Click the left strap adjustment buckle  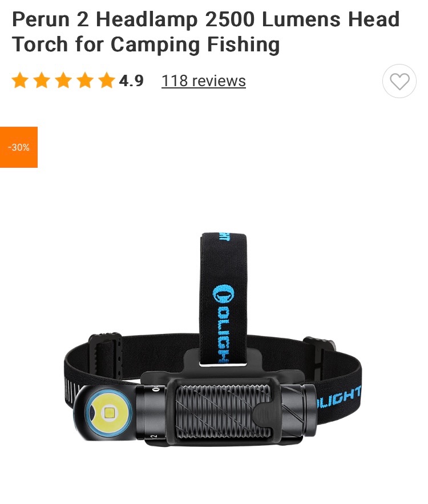[106, 357]
